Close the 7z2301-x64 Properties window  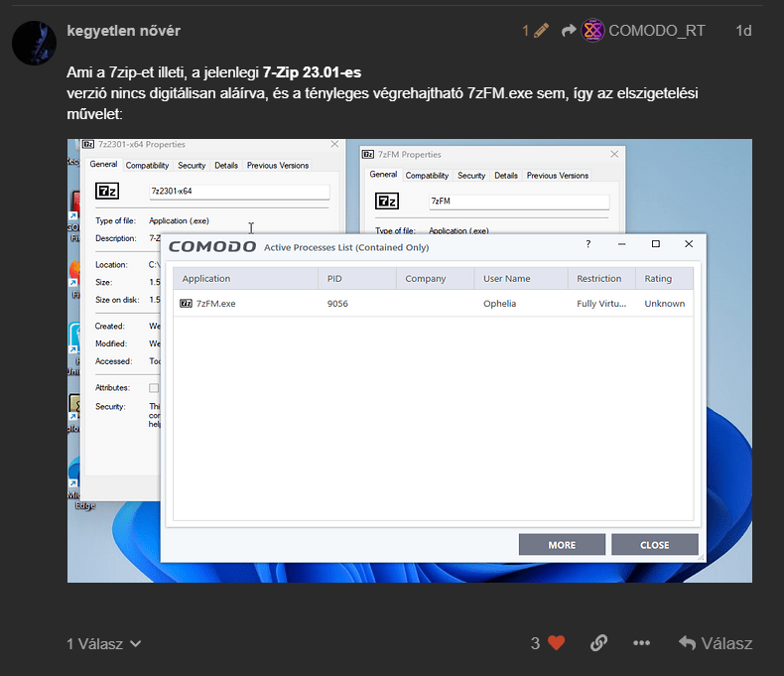coord(334,144)
